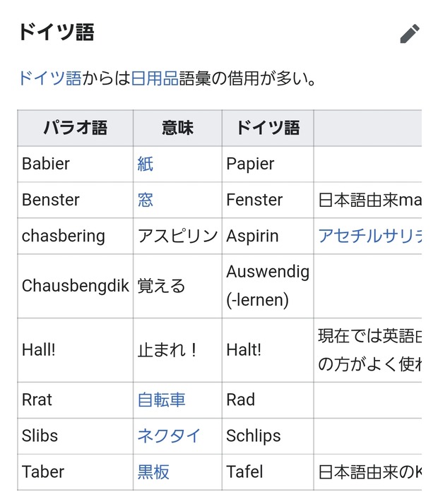Click the ドイツ語 section heading
The width and height of the screenshot is (438, 504).
pyautogui.click(x=57, y=32)
